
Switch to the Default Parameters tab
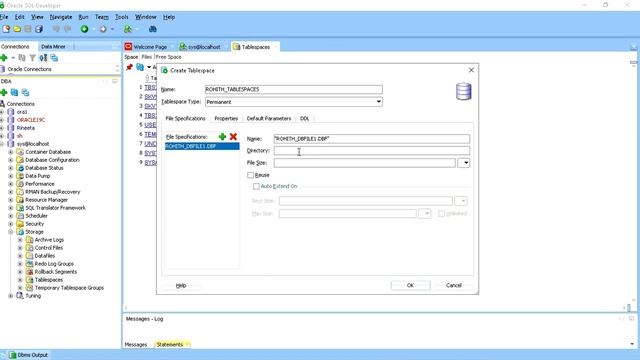269,118
